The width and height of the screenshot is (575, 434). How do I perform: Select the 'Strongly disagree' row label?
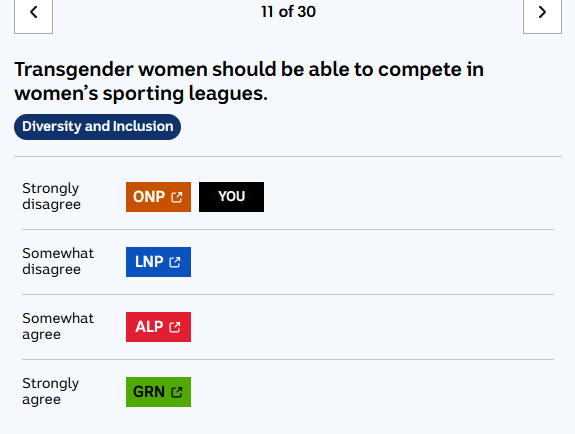point(51,196)
